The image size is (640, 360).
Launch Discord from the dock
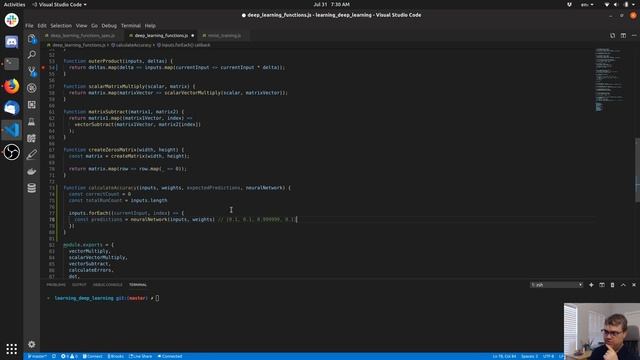tap(11, 42)
